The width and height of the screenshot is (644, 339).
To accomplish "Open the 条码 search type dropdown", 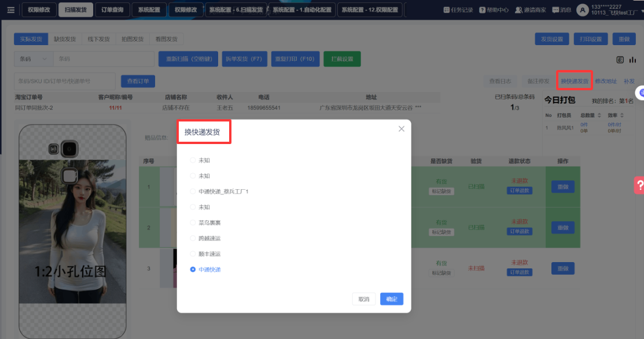I will (x=34, y=58).
